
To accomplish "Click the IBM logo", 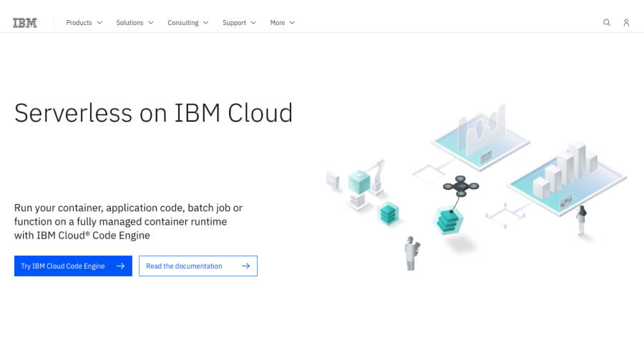I will tap(24, 23).
